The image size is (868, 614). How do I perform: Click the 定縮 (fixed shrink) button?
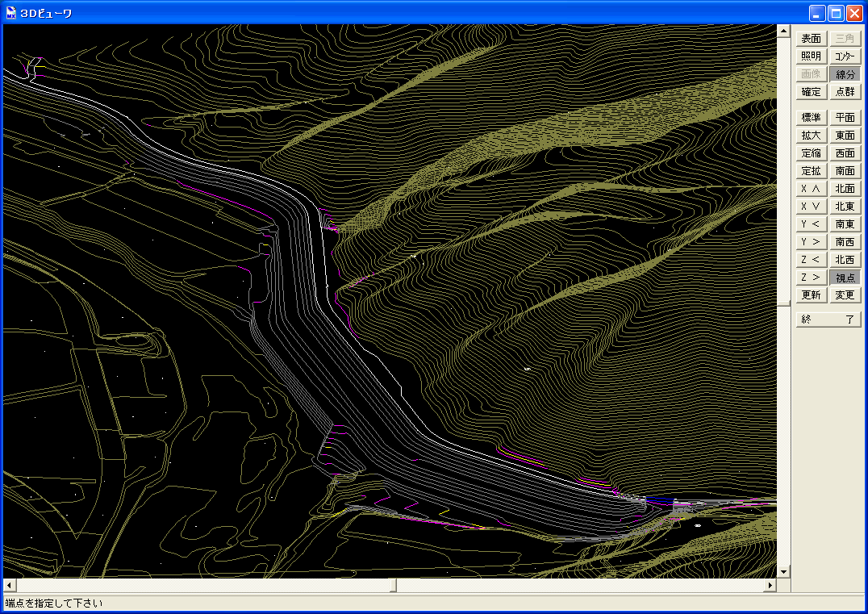tap(812, 152)
